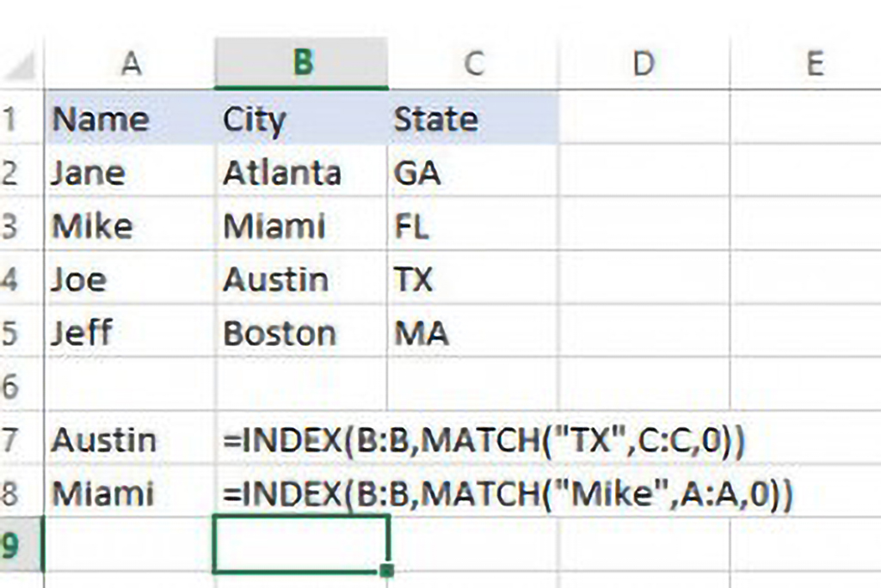This screenshot has width=881, height=588.
Task: Select column header C
Action: 474,62
